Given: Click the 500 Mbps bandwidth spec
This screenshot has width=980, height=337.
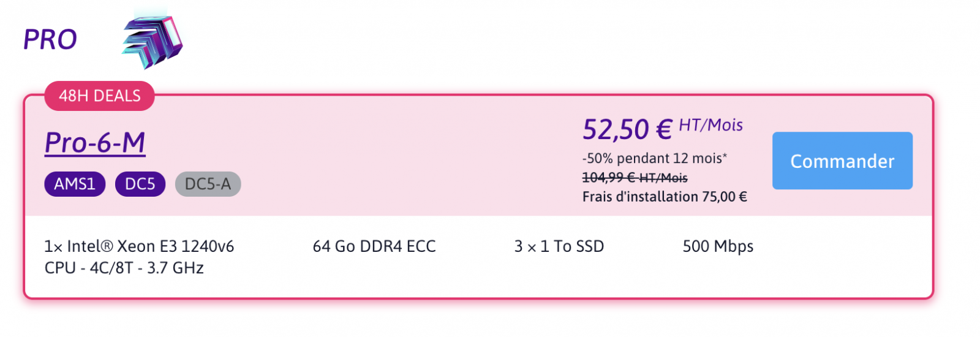Looking at the screenshot, I should click(718, 246).
